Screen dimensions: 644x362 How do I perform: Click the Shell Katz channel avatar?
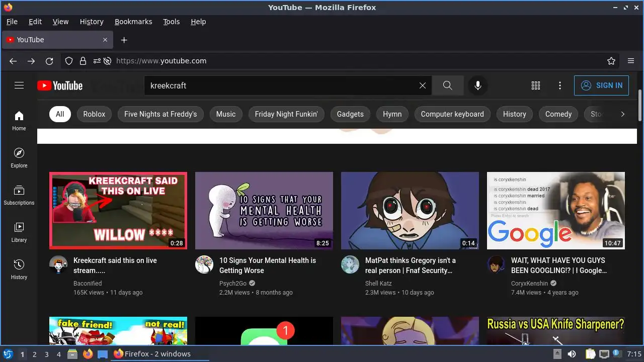pyautogui.click(x=350, y=264)
